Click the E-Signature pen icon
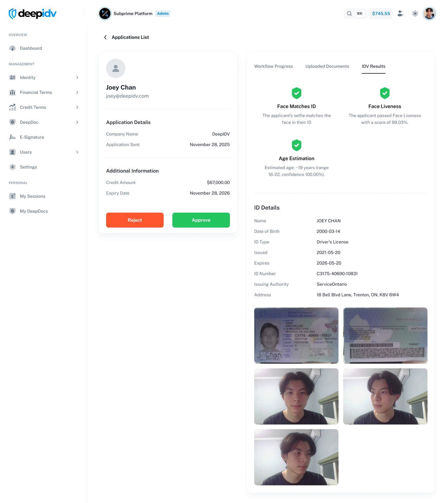 [12, 137]
